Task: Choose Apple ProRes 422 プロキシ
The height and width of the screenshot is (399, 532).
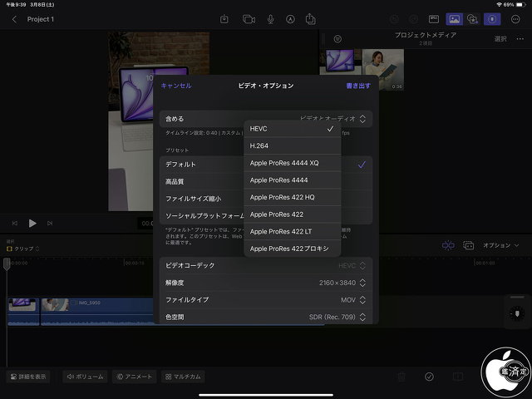Action: 292,249
